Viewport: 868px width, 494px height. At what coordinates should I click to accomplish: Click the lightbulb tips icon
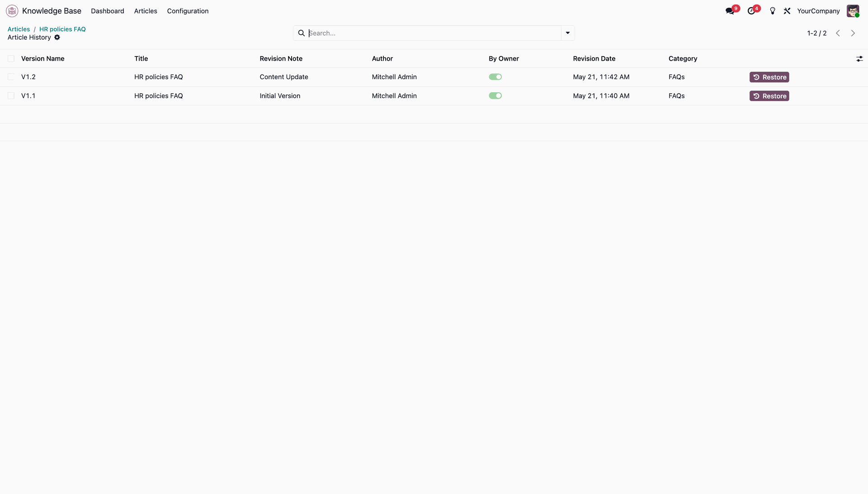(x=773, y=11)
